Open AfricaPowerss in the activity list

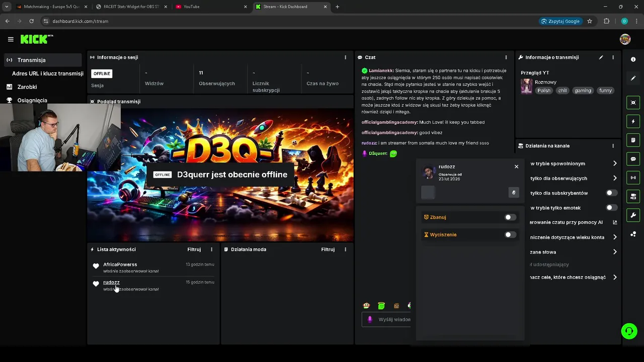click(120, 264)
